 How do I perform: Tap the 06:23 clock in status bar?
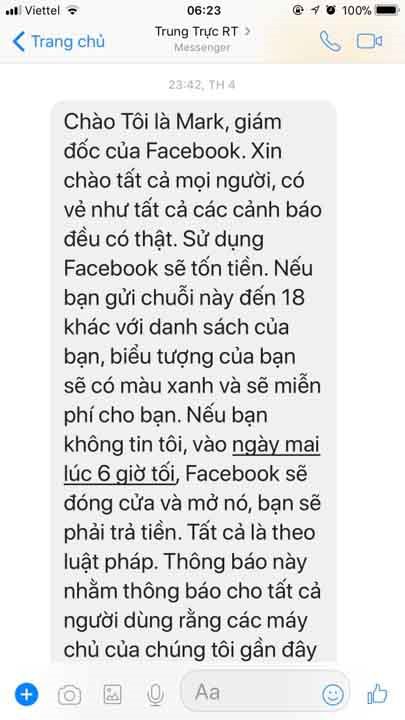[204, 10]
